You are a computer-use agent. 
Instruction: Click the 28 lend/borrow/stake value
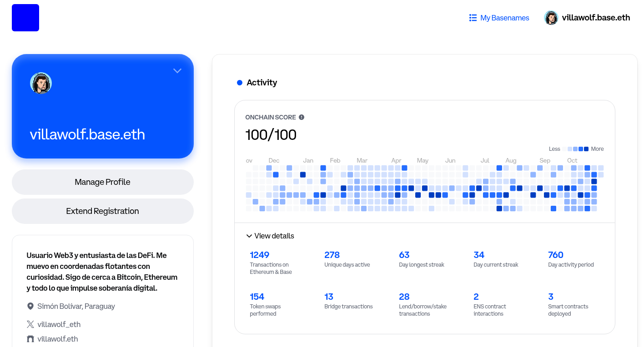[x=404, y=297]
